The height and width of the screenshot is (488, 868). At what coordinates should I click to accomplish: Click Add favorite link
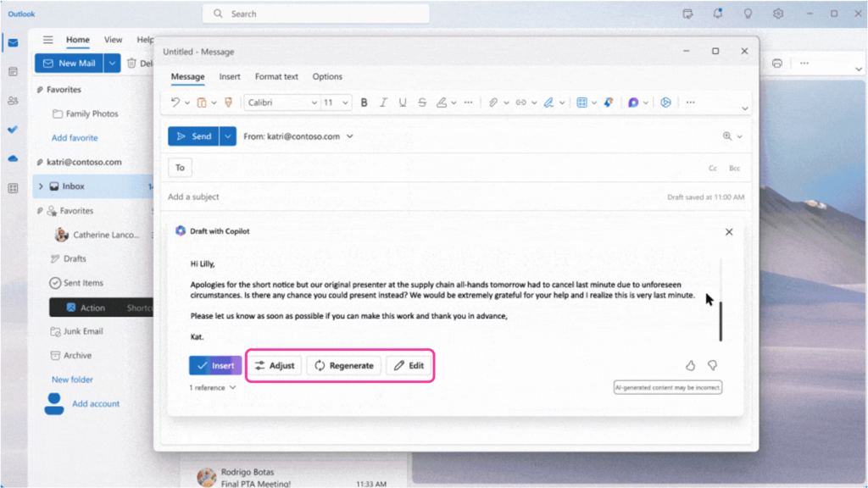(x=75, y=137)
